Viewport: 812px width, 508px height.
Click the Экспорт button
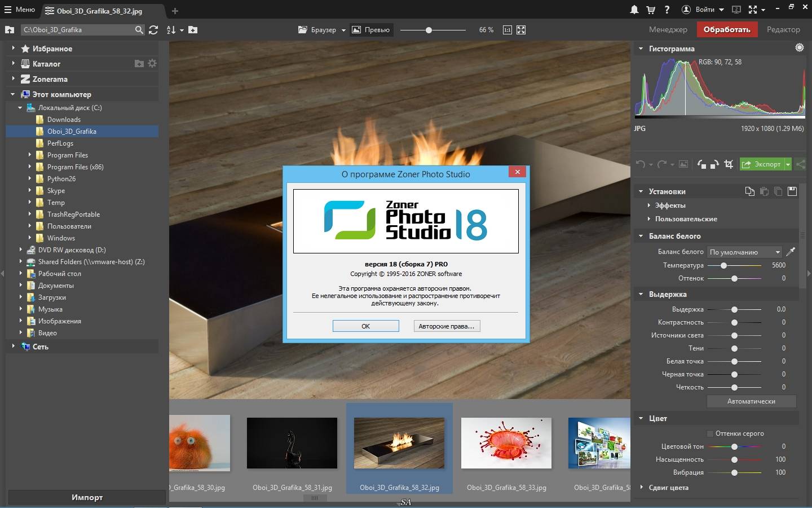coord(762,164)
